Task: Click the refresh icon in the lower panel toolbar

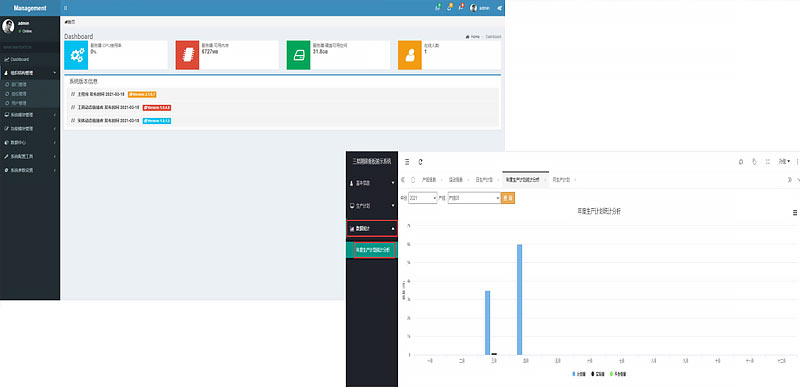Action: coord(420,162)
